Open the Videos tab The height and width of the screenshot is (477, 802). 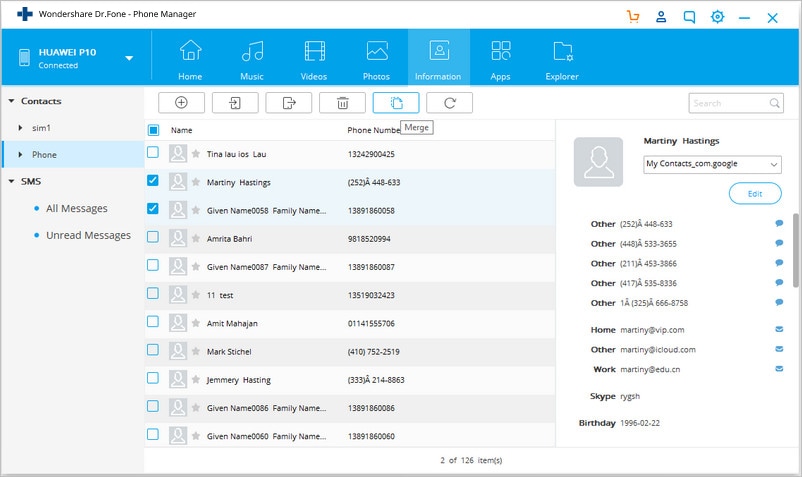(314, 59)
